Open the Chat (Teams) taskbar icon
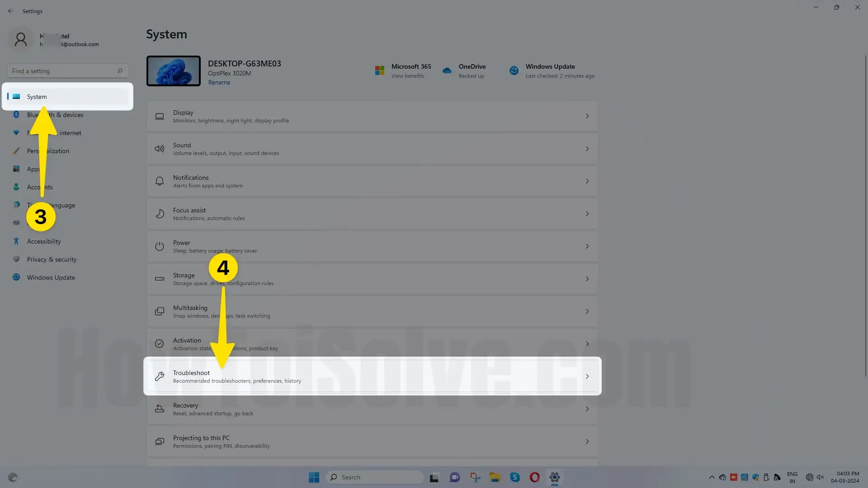Screen dimensions: 868x488 pyautogui.click(x=455, y=477)
